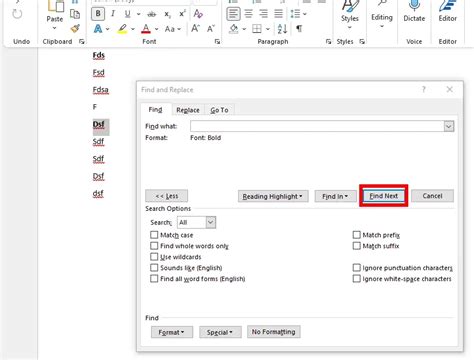Open the Editing group menu
The image size is (474, 360).
[x=382, y=13]
